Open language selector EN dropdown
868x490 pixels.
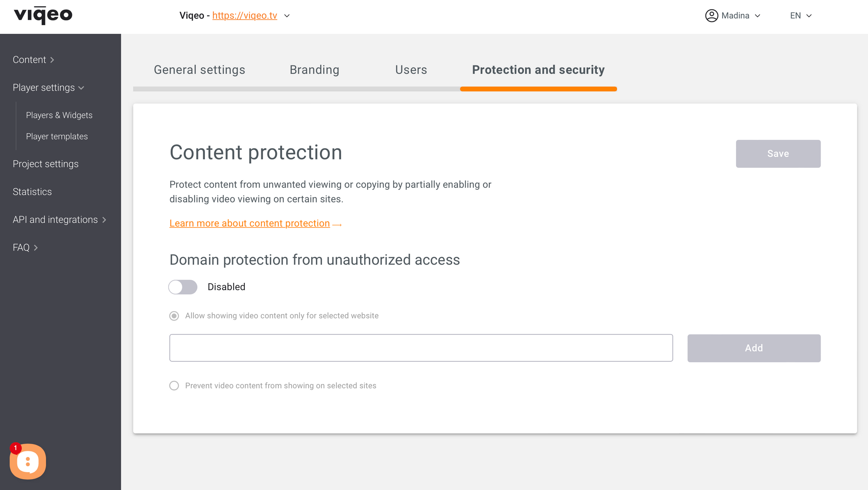pos(800,16)
